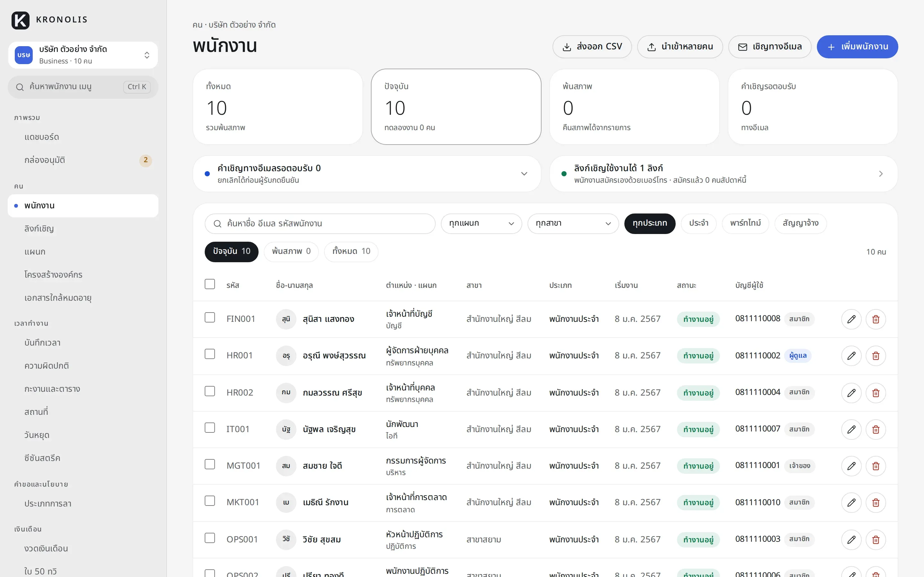Open ลิงก์เชิญ in the sidebar
The height and width of the screenshot is (577, 924).
(x=39, y=229)
